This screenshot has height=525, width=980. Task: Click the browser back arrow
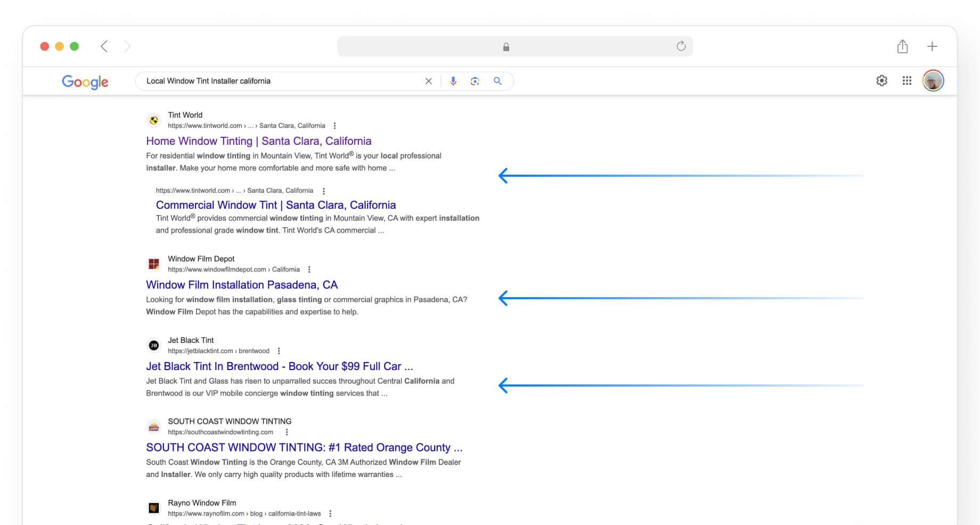tap(104, 46)
